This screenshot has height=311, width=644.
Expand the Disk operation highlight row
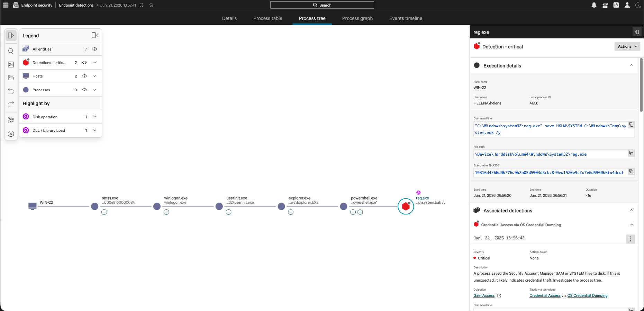pos(94,117)
